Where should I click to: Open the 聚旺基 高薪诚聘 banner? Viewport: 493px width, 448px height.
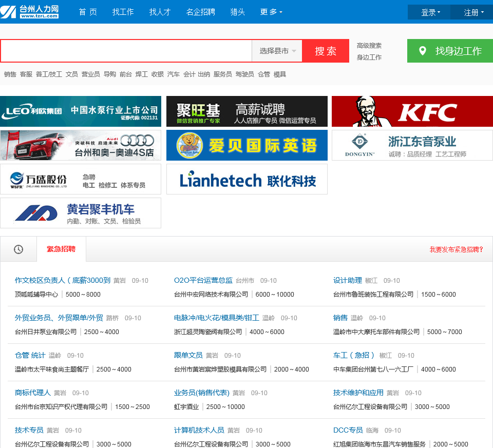[247, 111]
